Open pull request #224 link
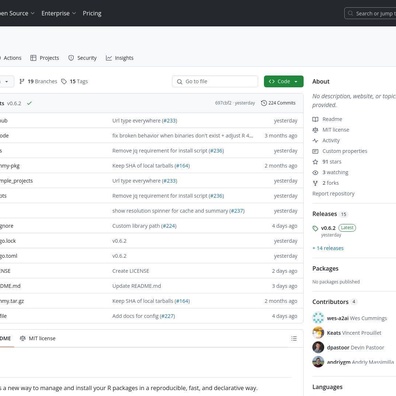Viewport: 396px width, 396px height. coord(169,226)
